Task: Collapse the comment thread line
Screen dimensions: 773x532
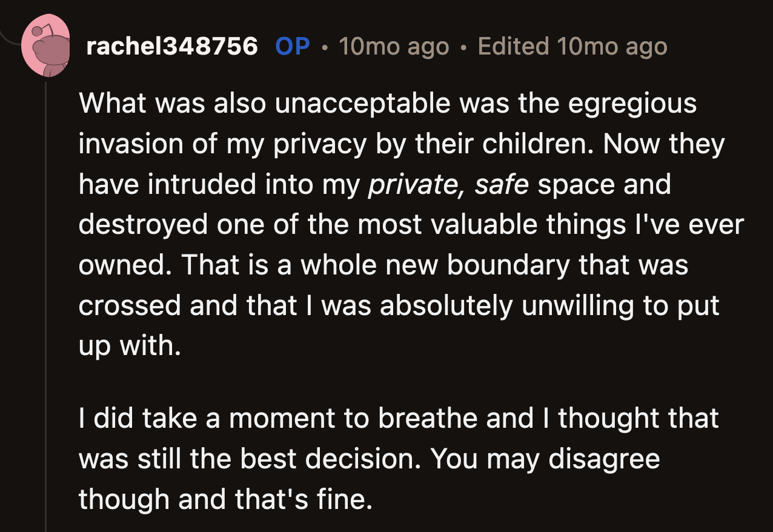Action: [x=45, y=303]
